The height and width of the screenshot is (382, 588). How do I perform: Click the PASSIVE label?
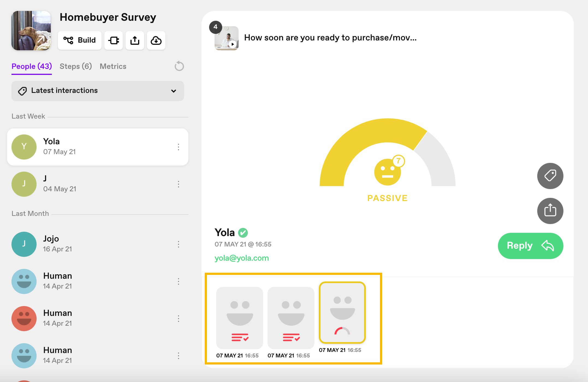pos(387,198)
